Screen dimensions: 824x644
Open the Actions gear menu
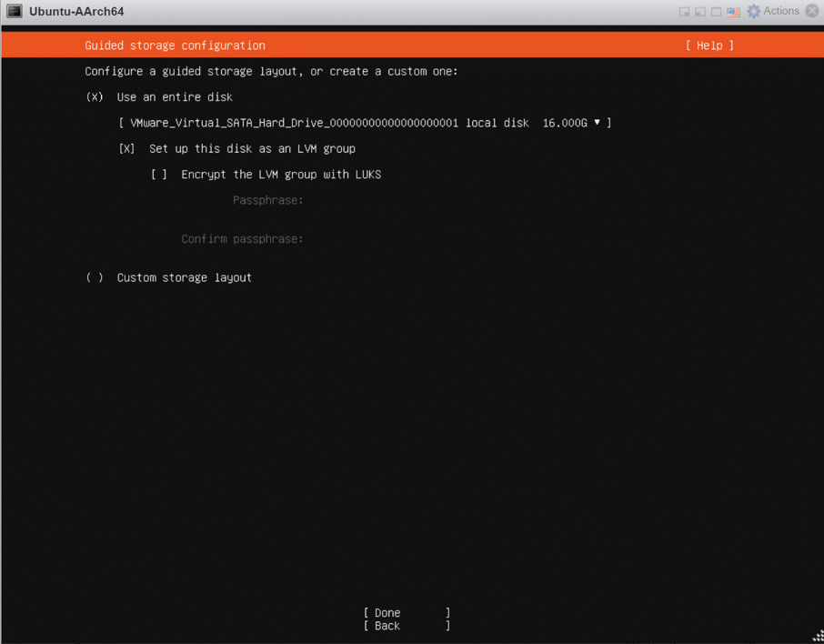(x=773, y=11)
